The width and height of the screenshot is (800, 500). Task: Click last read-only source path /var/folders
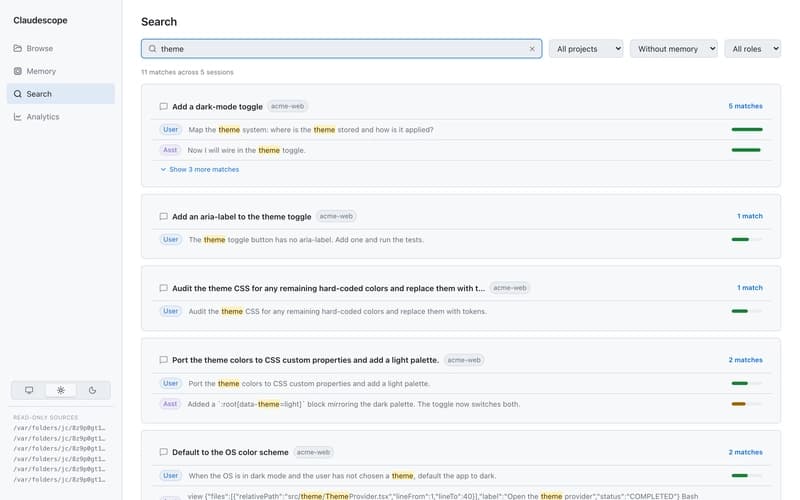tap(59, 480)
